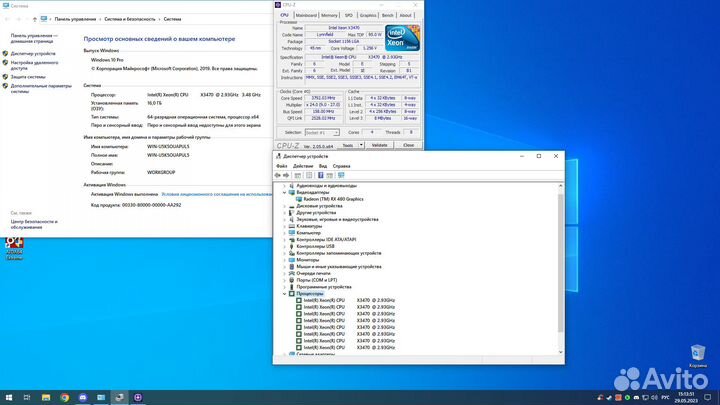This screenshot has height=405, width=720.
Task: Switch to the Memory tab in CPU-Z
Action: [x=329, y=15]
